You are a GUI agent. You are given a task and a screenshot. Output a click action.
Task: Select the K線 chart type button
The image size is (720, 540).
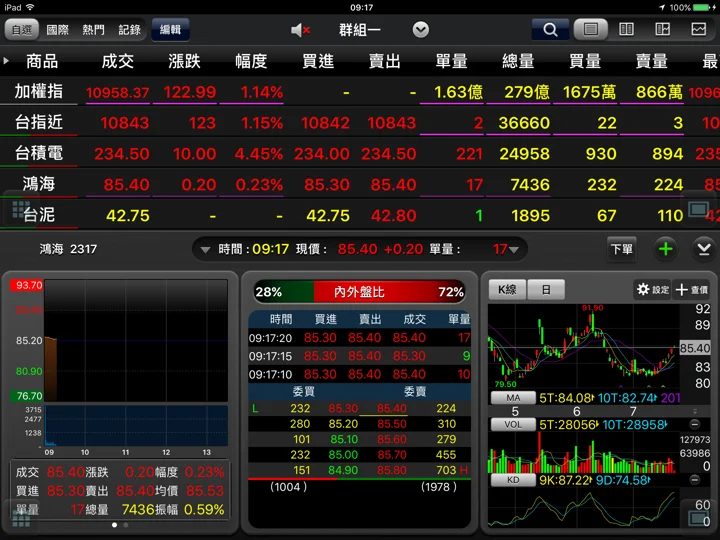(x=507, y=290)
